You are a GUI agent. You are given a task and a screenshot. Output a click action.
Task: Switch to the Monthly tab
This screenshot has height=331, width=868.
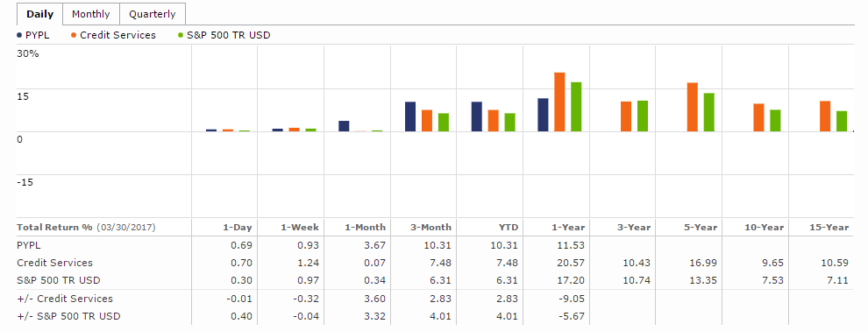pyautogui.click(x=91, y=14)
